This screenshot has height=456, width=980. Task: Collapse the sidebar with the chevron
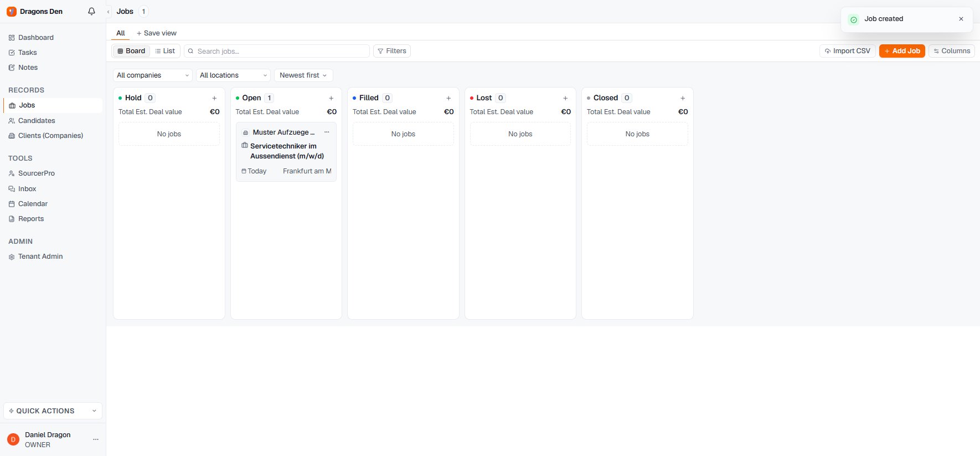pos(109,12)
